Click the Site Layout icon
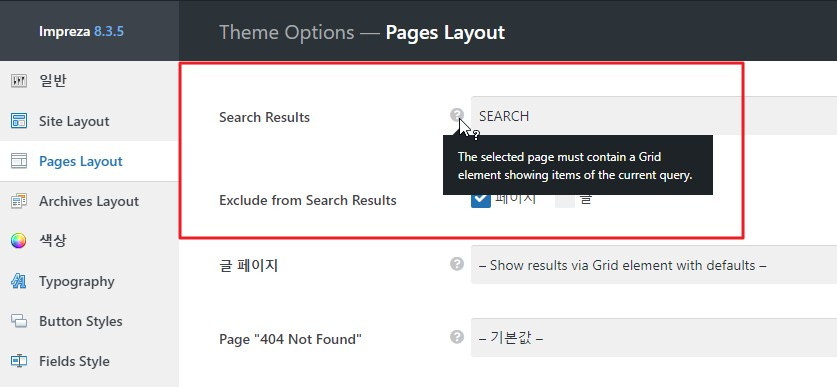837x387 pixels. coord(19,121)
